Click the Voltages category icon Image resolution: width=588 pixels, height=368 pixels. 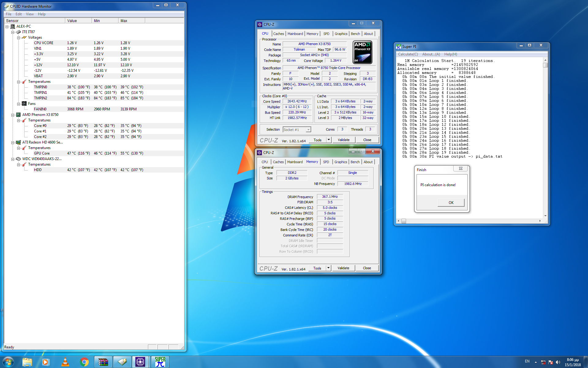pyautogui.click(x=24, y=37)
